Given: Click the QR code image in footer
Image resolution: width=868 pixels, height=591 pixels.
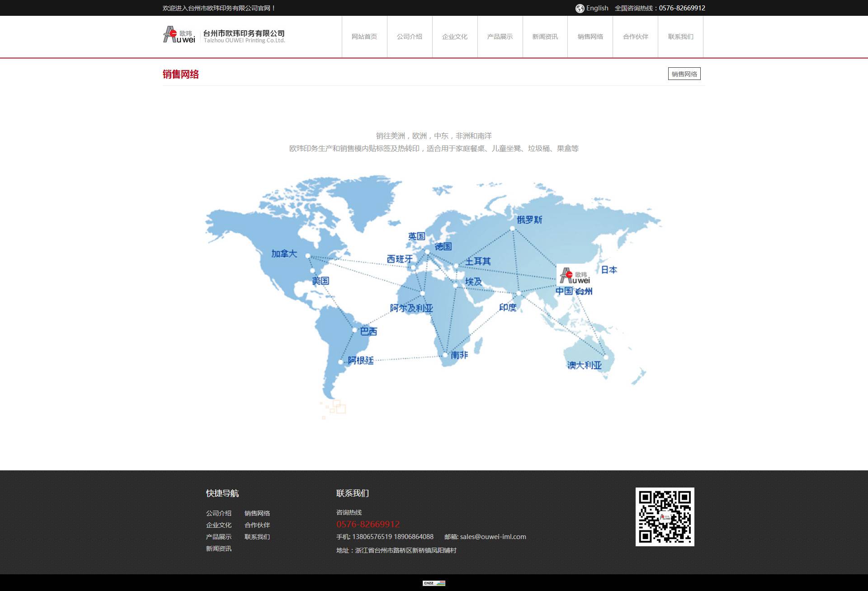Looking at the screenshot, I should 665,516.
